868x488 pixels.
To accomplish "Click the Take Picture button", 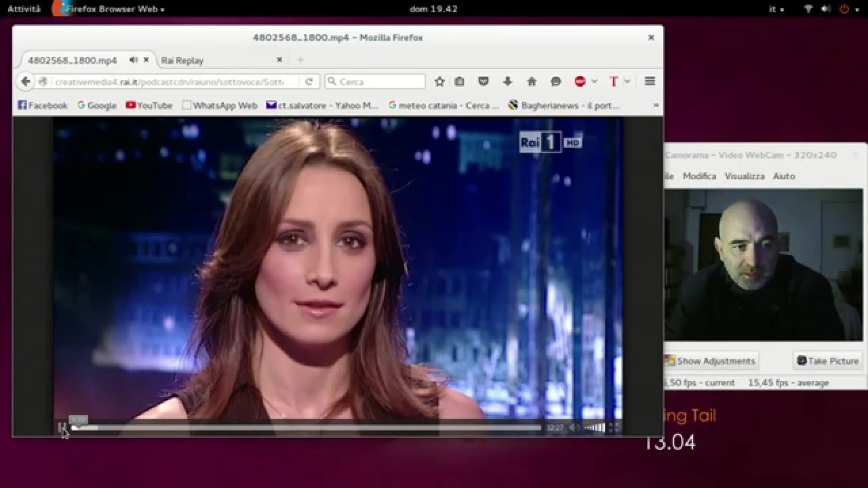I will pyautogui.click(x=827, y=361).
